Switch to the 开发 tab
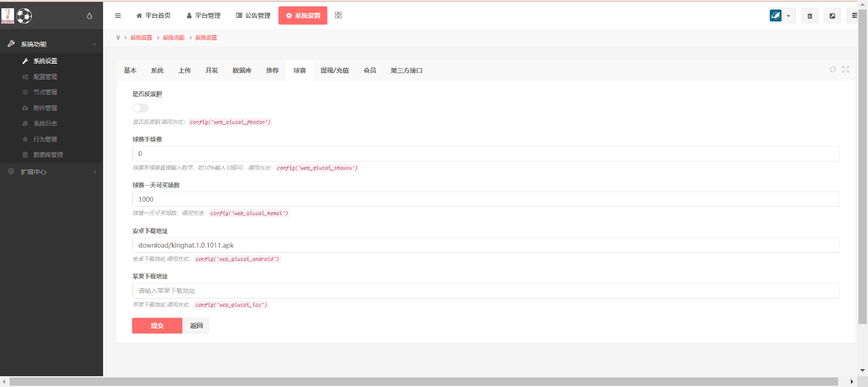 pyautogui.click(x=212, y=71)
